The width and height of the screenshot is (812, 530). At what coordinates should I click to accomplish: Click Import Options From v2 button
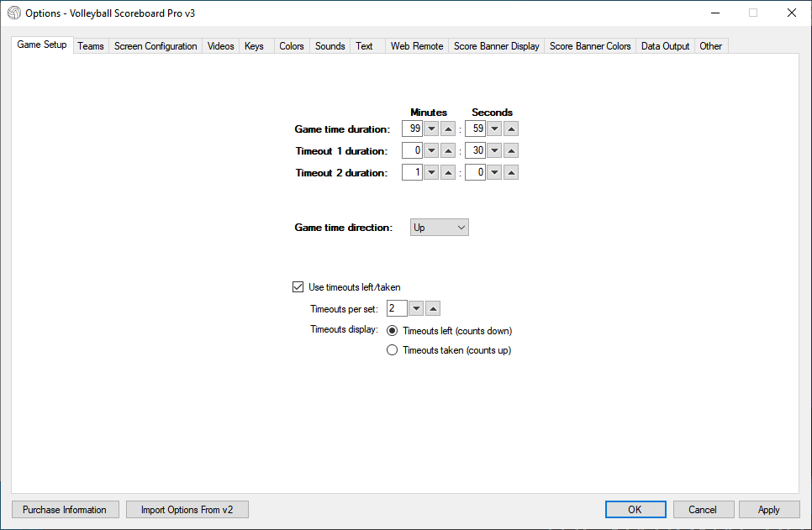[187, 510]
